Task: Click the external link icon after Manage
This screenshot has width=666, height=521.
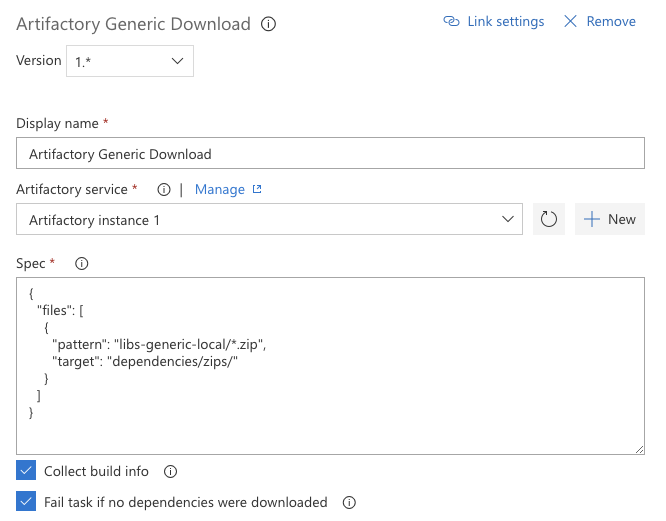Action: (x=257, y=189)
